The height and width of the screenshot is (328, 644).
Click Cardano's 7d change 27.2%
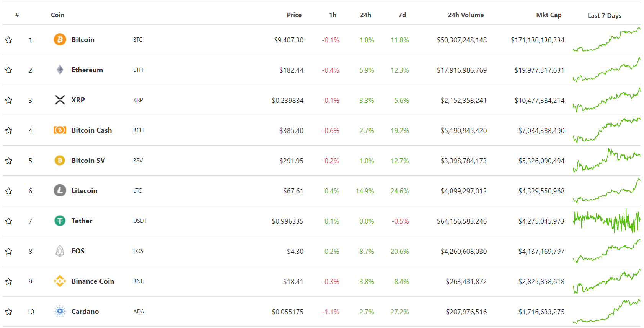(400, 312)
